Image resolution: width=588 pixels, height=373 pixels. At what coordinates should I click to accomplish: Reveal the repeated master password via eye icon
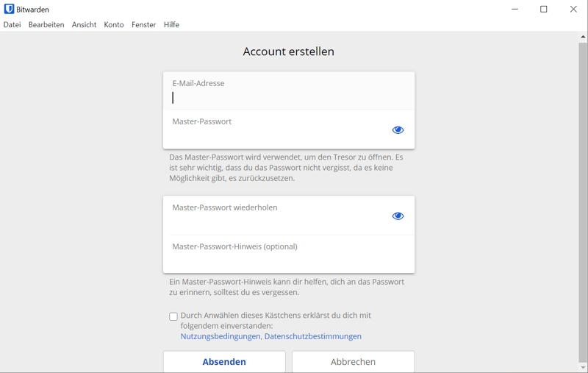pyautogui.click(x=398, y=216)
